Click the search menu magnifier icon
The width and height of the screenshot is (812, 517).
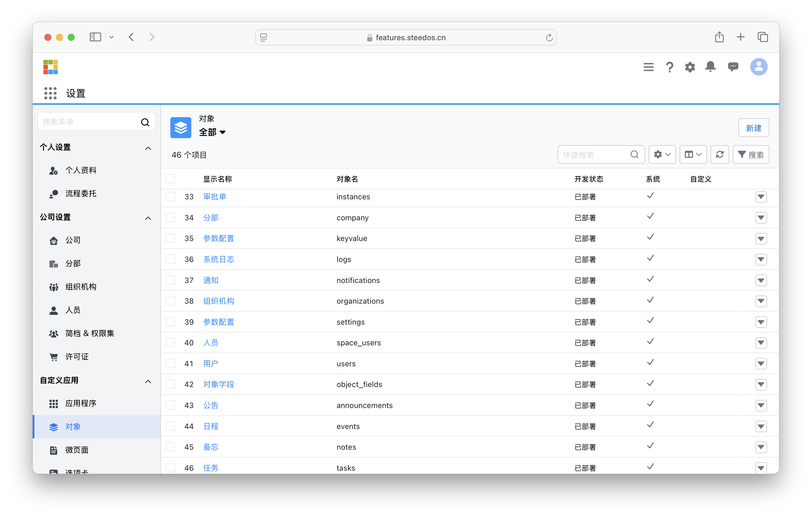pos(145,122)
